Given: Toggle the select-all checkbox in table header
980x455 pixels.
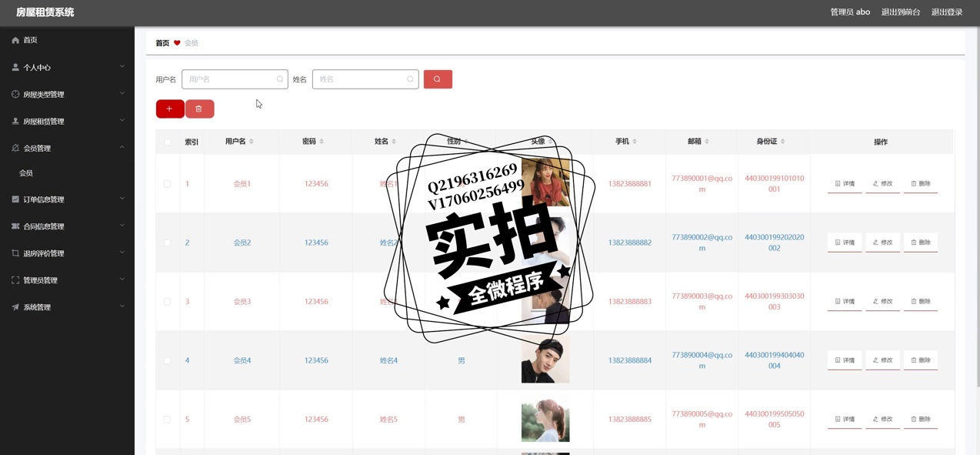Looking at the screenshot, I should (168, 142).
